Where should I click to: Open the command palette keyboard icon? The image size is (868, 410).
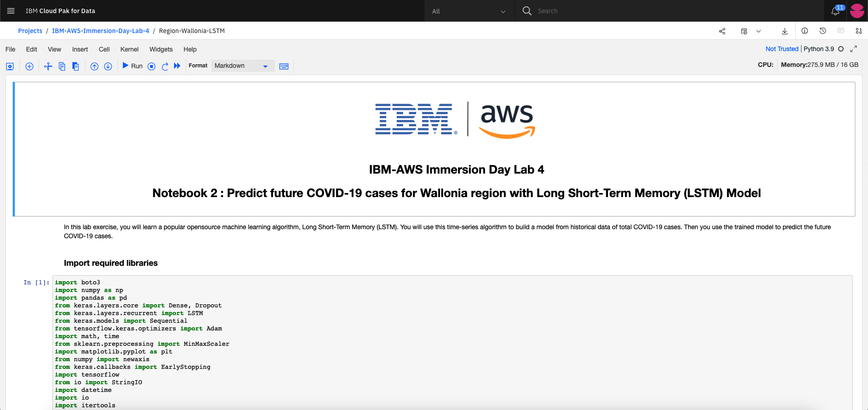pyautogui.click(x=284, y=66)
